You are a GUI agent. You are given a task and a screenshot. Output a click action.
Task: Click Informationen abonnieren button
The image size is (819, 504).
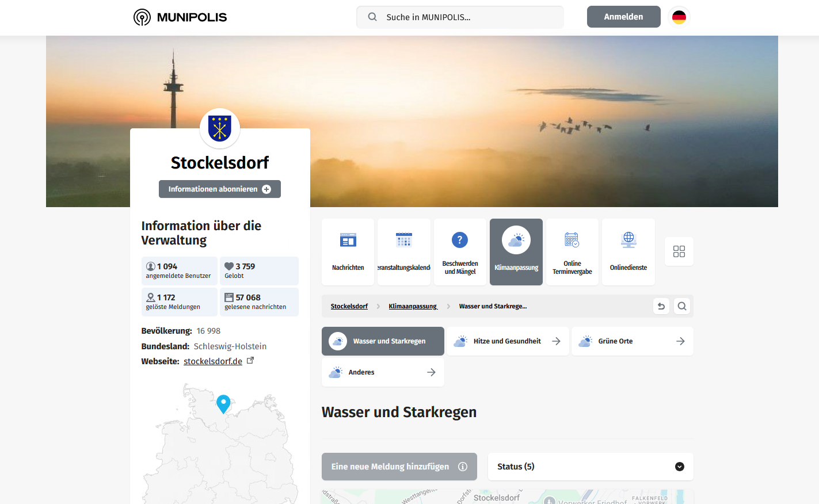click(x=220, y=189)
